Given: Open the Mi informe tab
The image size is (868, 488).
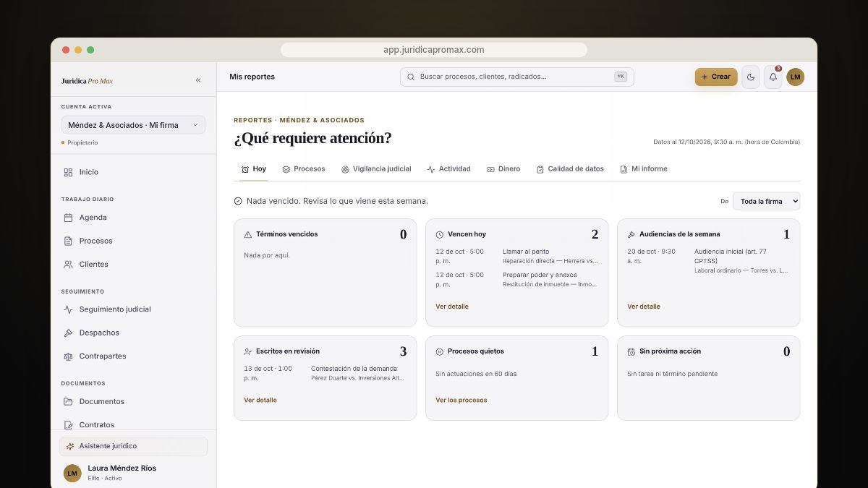Looking at the screenshot, I should point(644,169).
